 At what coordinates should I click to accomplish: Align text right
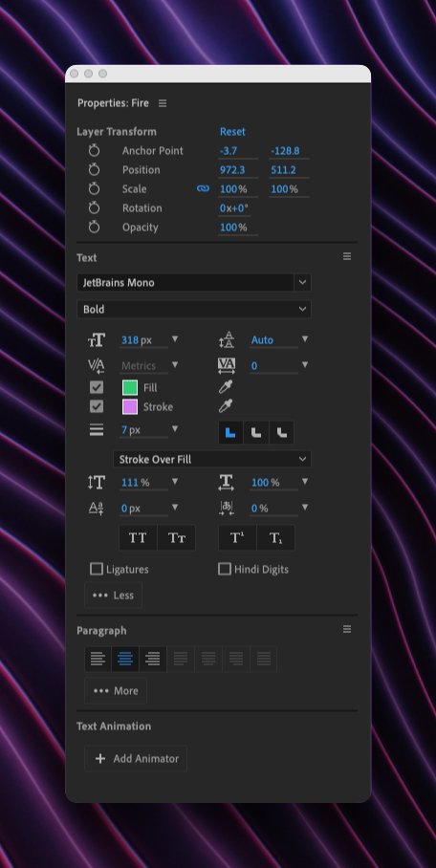pos(153,659)
